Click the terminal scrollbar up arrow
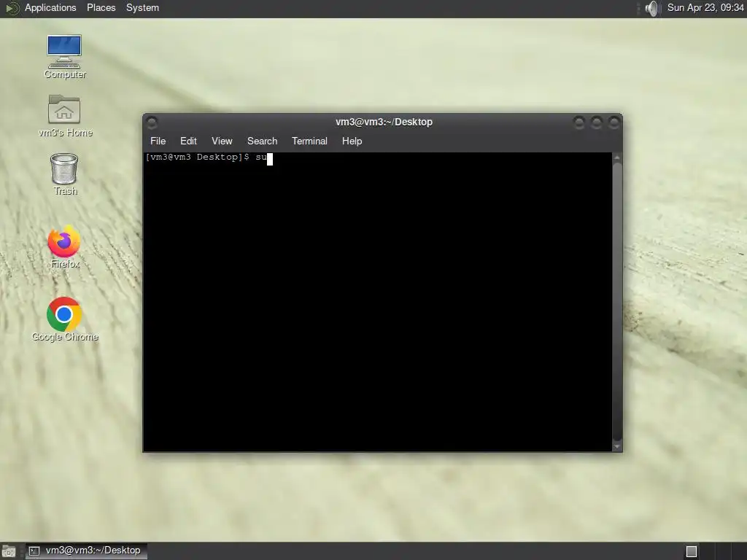The height and width of the screenshot is (560, 747). pyautogui.click(x=617, y=157)
